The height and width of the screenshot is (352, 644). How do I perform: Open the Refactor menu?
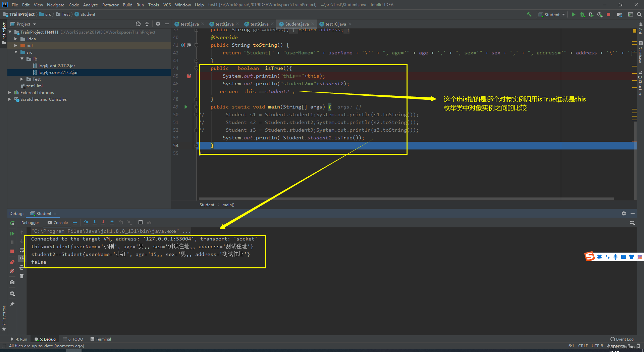pyautogui.click(x=110, y=5)
